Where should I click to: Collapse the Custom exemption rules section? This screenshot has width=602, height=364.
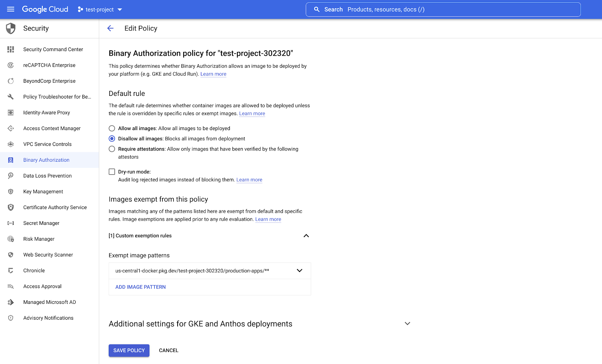pos(306,236)
